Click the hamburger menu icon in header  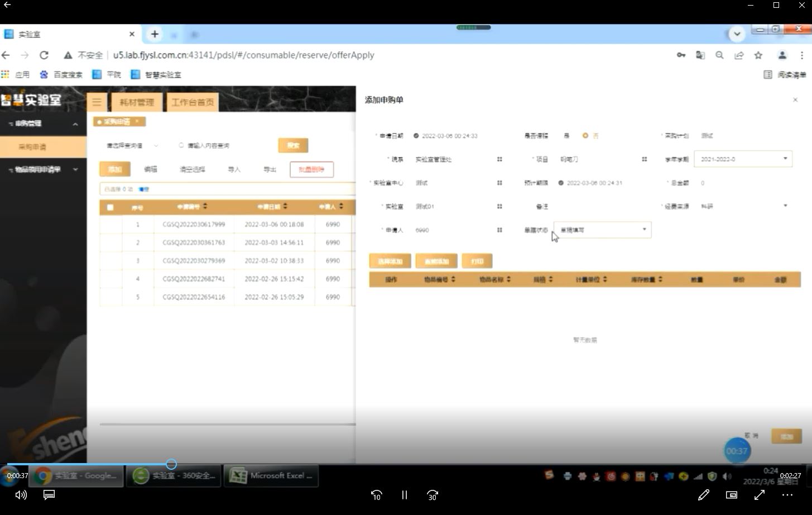pos(97,102)
